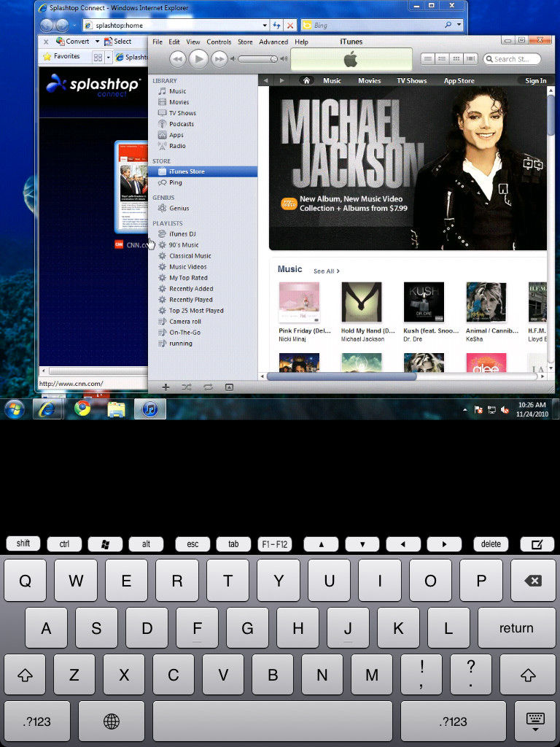Open the iTunes File menu
Viewport: 560px width, 747px height.
coord(157,42)
